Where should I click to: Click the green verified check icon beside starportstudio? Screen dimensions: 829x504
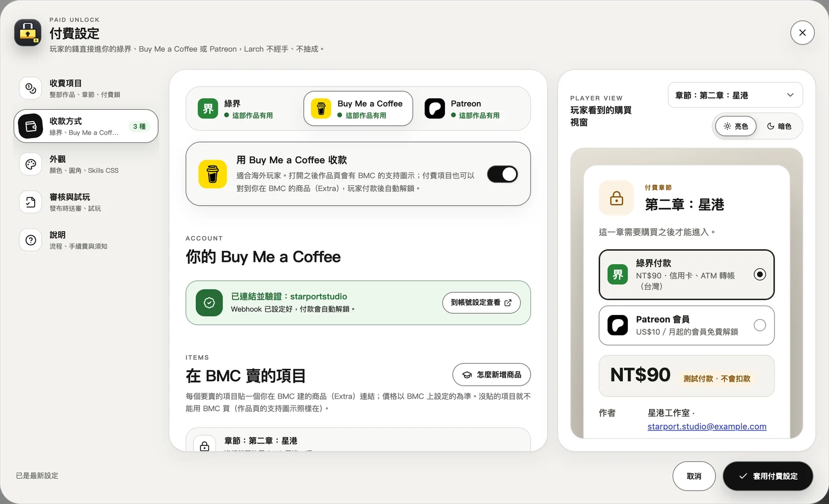click(209, 303)
